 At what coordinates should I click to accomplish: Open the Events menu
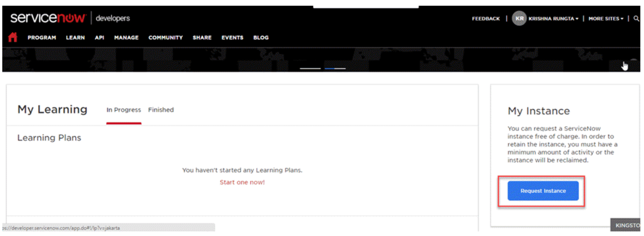[232, 38]
